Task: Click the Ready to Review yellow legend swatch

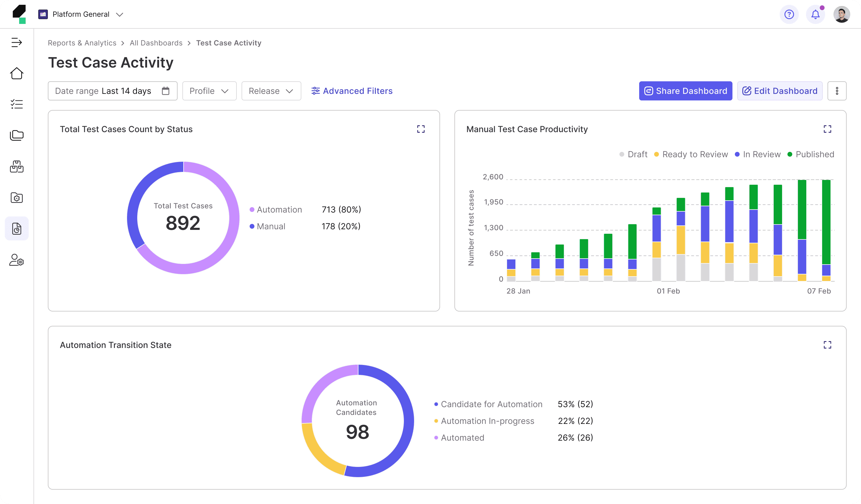Action: [656, 155]
